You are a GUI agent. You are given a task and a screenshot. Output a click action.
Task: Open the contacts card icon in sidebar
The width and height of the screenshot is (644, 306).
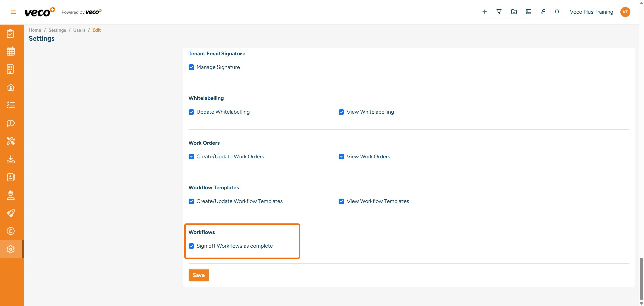11,178
